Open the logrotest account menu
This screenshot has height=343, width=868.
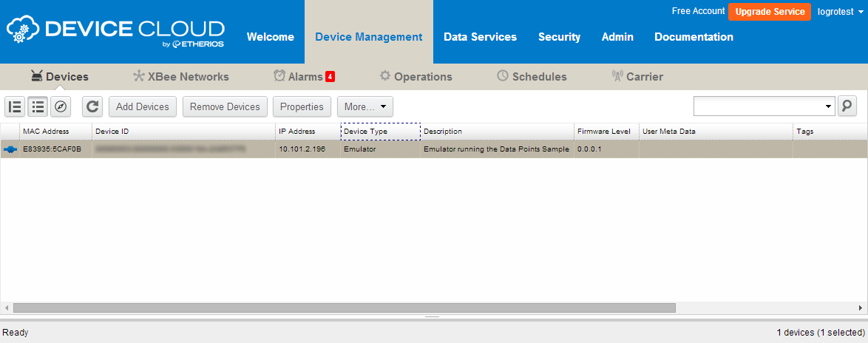[x=841, y=12]
